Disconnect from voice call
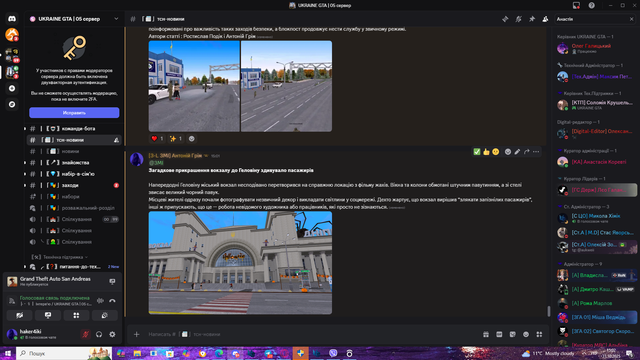Screen dimensions: 640x360 point(112,301)
